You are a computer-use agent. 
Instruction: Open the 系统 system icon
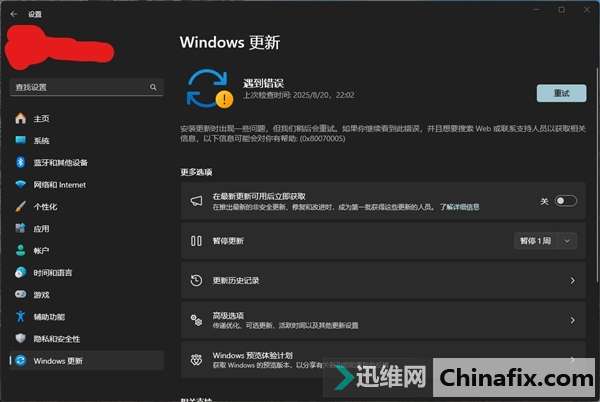point(21,140)
